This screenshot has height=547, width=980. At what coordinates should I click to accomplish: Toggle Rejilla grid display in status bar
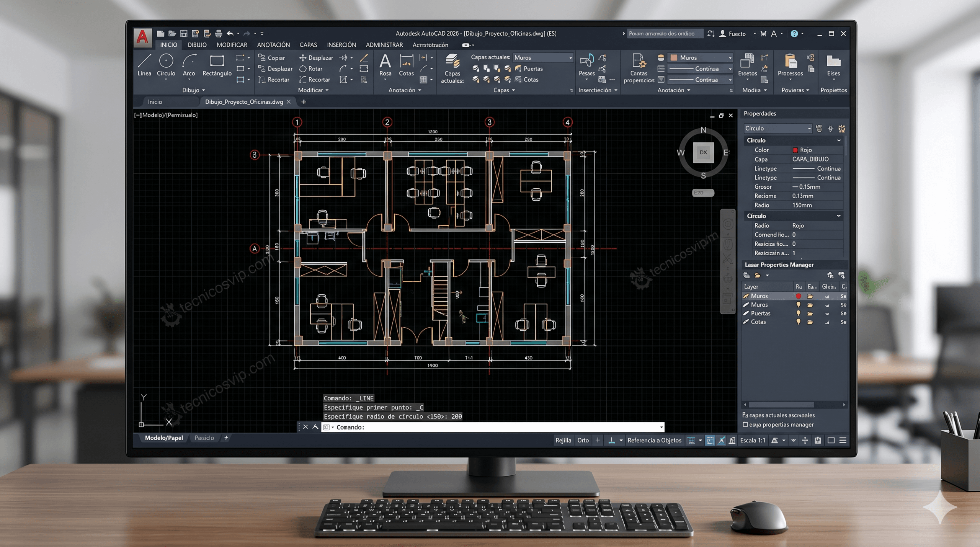(x=563, y=441)
